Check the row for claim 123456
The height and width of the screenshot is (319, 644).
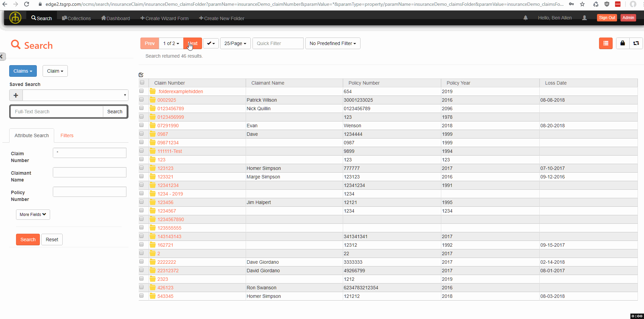141,202
